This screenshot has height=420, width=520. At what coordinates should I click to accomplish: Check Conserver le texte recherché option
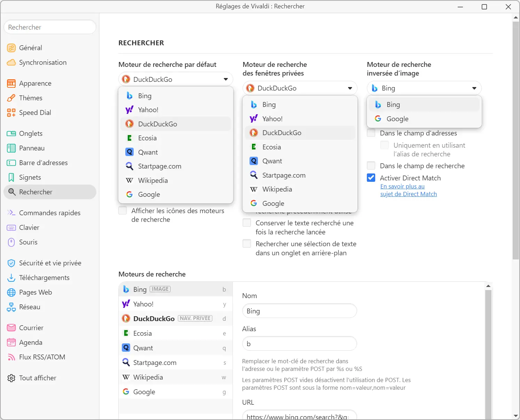[247, 223]
